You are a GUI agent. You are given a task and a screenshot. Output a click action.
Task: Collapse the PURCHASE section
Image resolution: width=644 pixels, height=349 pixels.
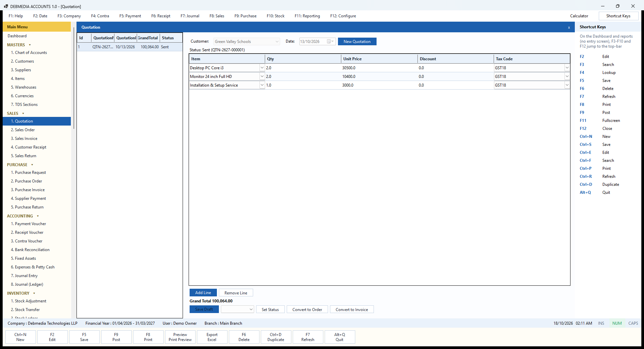pyautogui.click(x=32, y=165)
